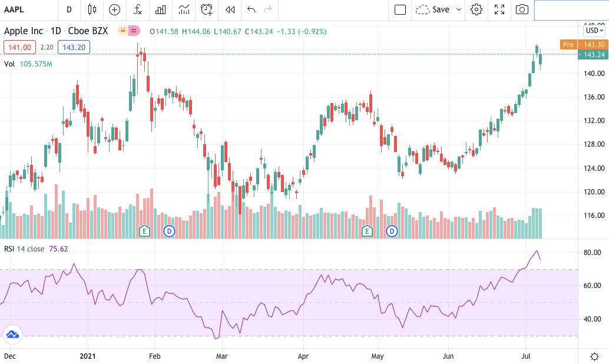Click the May dividend D marker

click(x=392, y=231)
